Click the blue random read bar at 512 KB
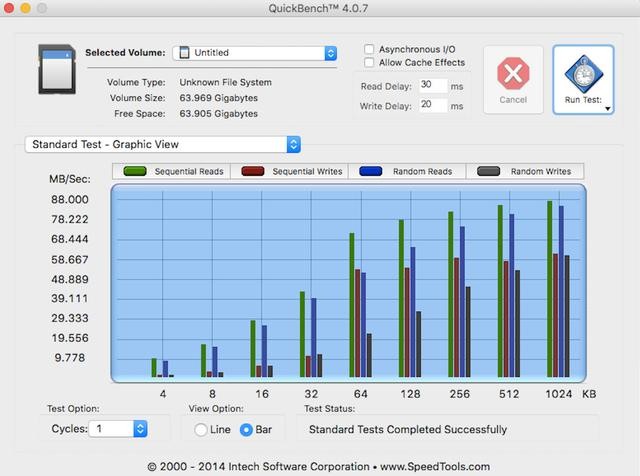The width and height of the screenshot is (640, 476). point(511,295)
